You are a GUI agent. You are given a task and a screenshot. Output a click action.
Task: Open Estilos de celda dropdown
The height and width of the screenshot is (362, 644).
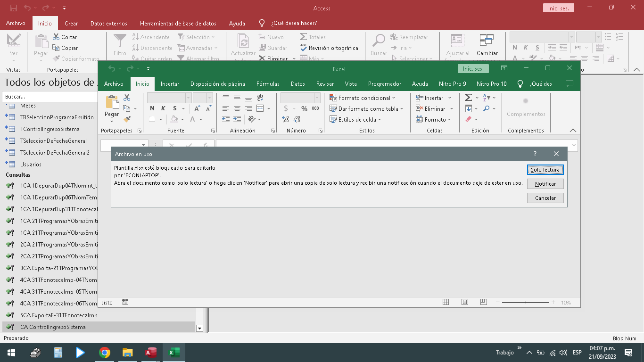pos(355,119)
